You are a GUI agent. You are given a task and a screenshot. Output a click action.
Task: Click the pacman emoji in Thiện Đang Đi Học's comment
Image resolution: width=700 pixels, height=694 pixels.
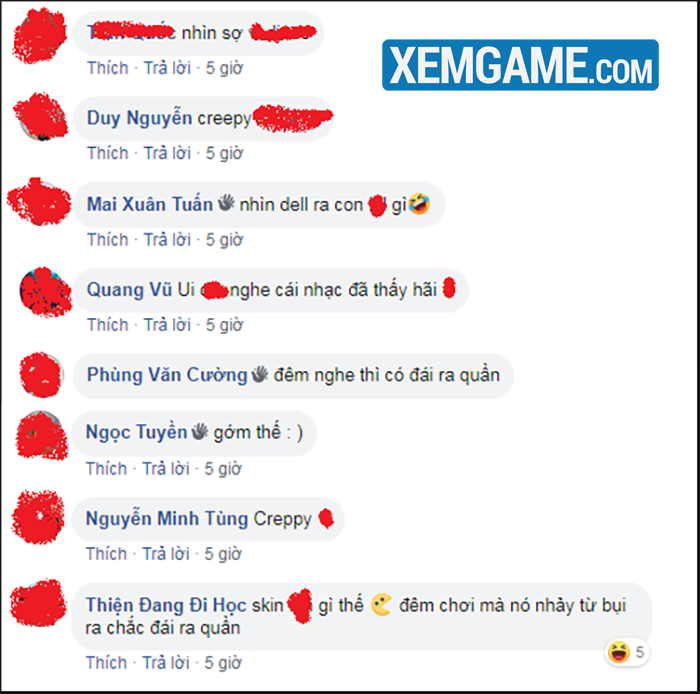[x=382, y=605]
